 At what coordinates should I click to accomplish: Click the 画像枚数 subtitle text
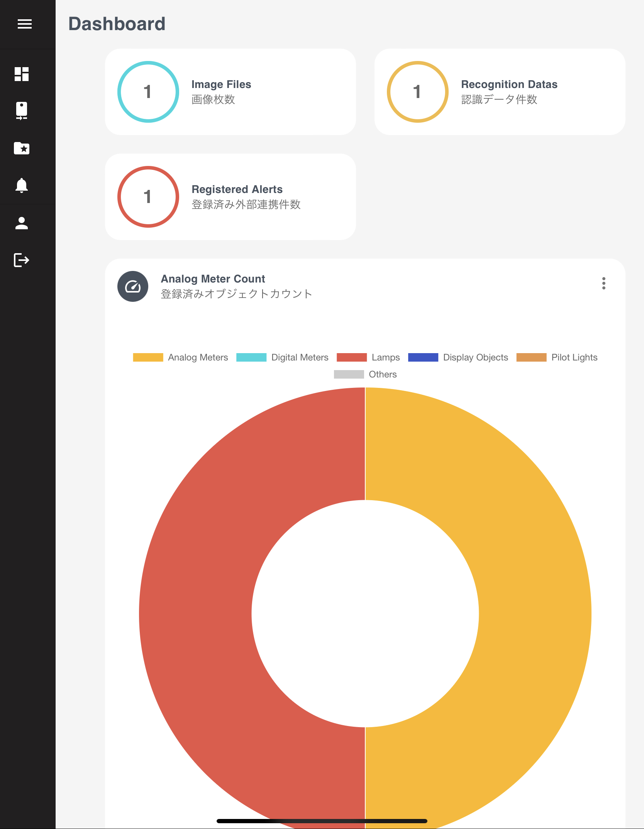(x=213, y=100)
